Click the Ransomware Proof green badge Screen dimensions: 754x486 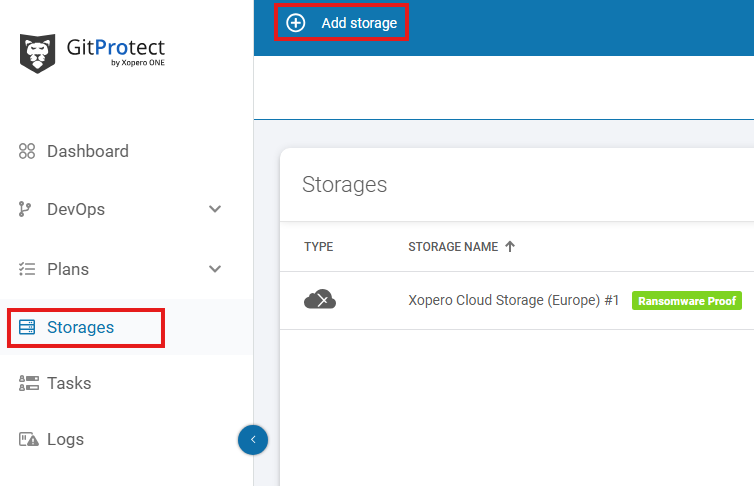point(687,300)
